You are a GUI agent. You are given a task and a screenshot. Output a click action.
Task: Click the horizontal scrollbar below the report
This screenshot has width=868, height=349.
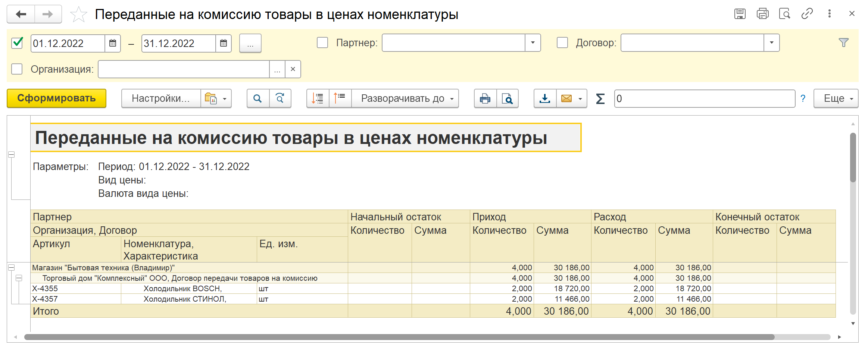point(399,337)
